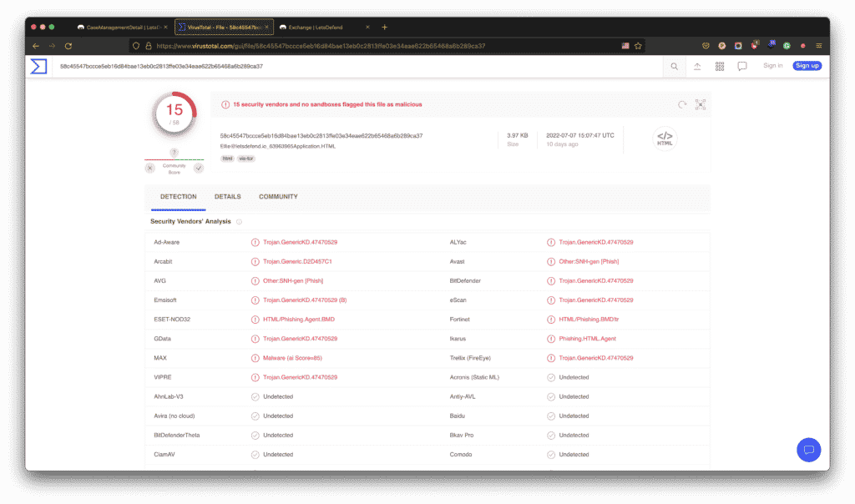Image resolution: width=855 pixels, height=504 pixels.
Task: Click the html tag chip
Action: [227, 159]
